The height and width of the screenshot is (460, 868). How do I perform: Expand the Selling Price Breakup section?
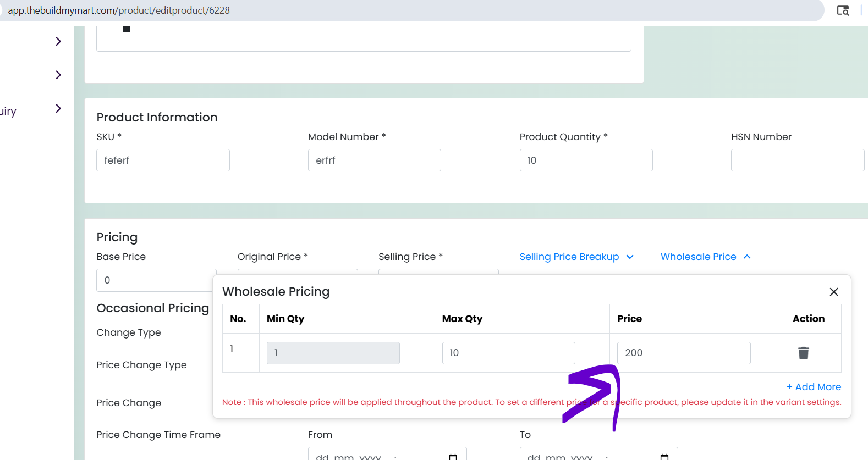point(576,257)
